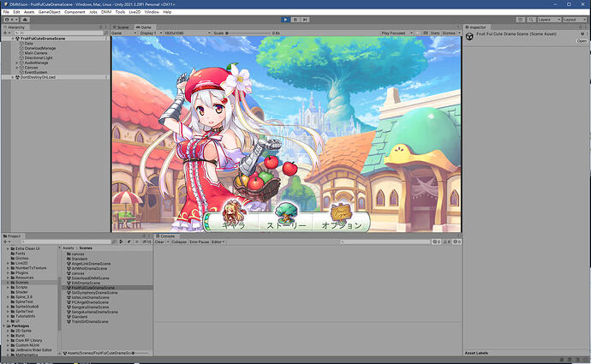Open the Editor dropdown in Console
This screenshot has width=591, height=364.
pyautogui.click(x=218, y=242)
